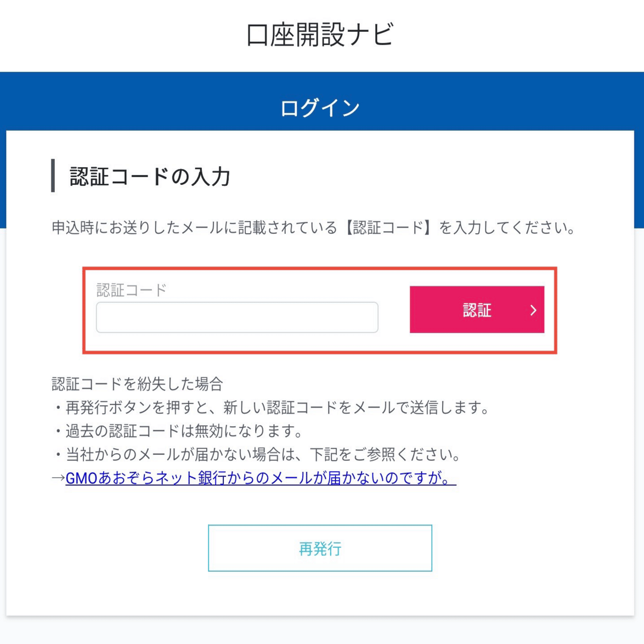Viewport: 644px width, 644px height.
Task: Click the arrow symbol before the email help link
Action: pos(57,478)
